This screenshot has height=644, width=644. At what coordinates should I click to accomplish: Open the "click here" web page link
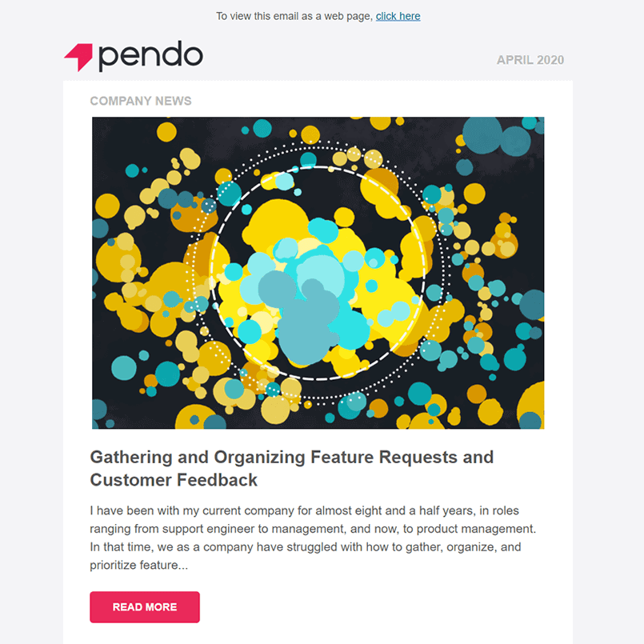[398, 16]
